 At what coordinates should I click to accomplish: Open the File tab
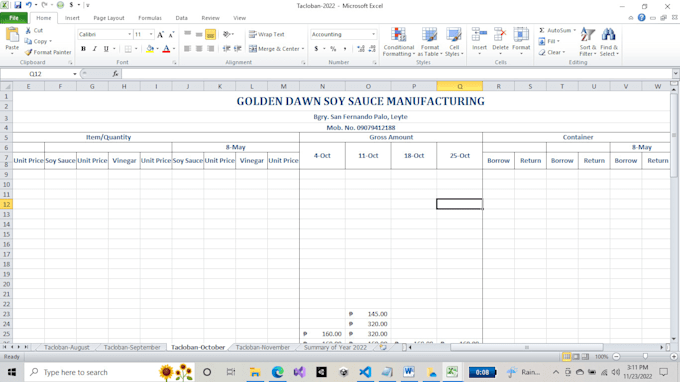pyautogui.click(x=14, y=18)
